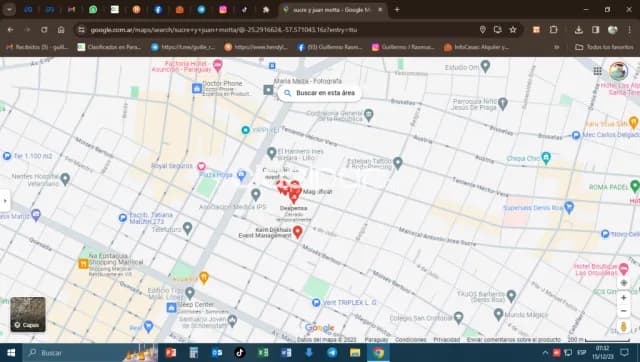Switch to the Instagram pinned tab

(x=223, y=10)
